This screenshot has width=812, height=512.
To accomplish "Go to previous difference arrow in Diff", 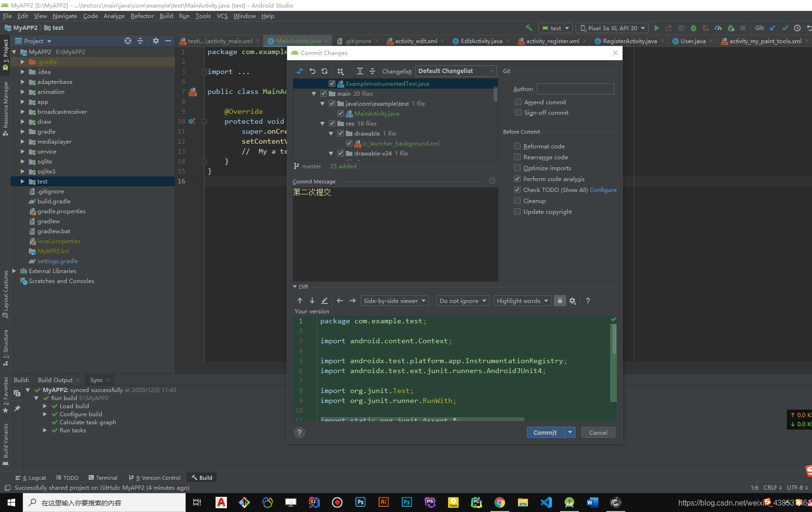I will point(300,301).
